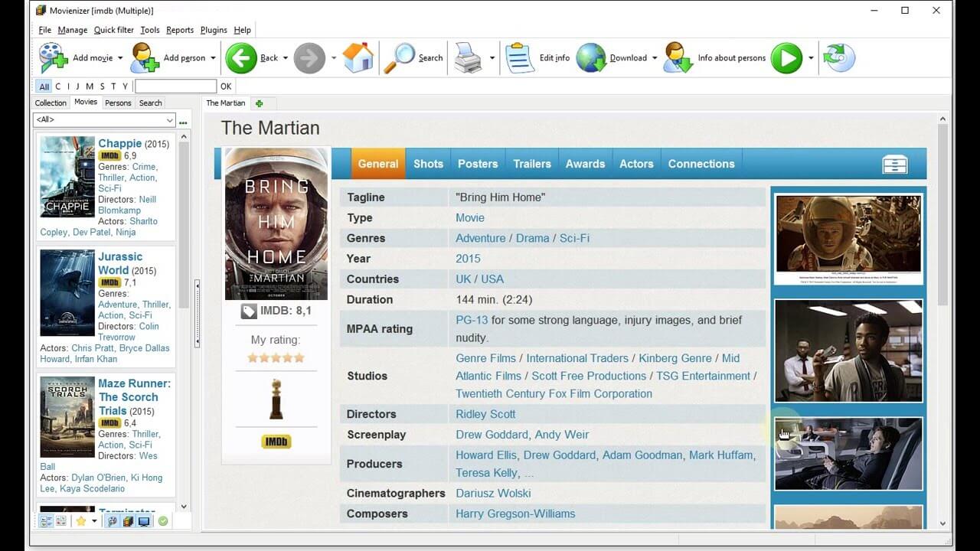Viewport: 980px width, 551px height.
Task: Open the Forward history dropdown arrow
Action: coord(333,58)
